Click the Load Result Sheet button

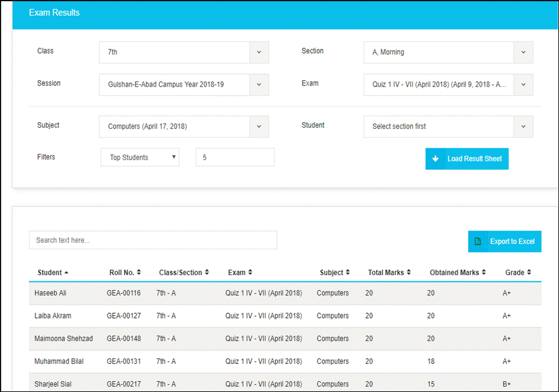[x=467, y=159]
